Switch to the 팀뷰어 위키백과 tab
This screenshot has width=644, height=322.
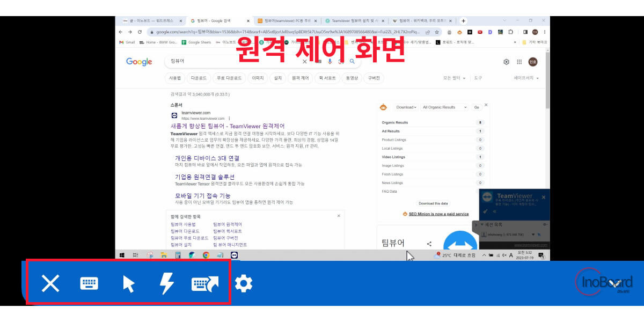pyautogui.click(x=422, y=21)
